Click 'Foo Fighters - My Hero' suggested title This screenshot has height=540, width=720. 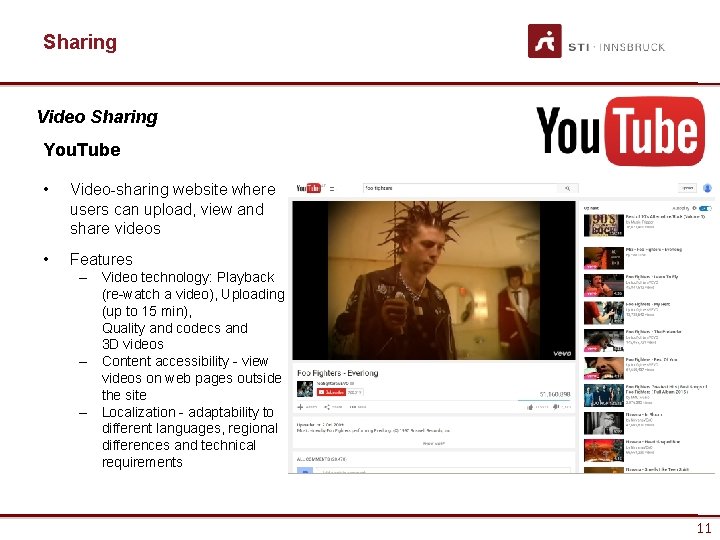click(647, 304)
